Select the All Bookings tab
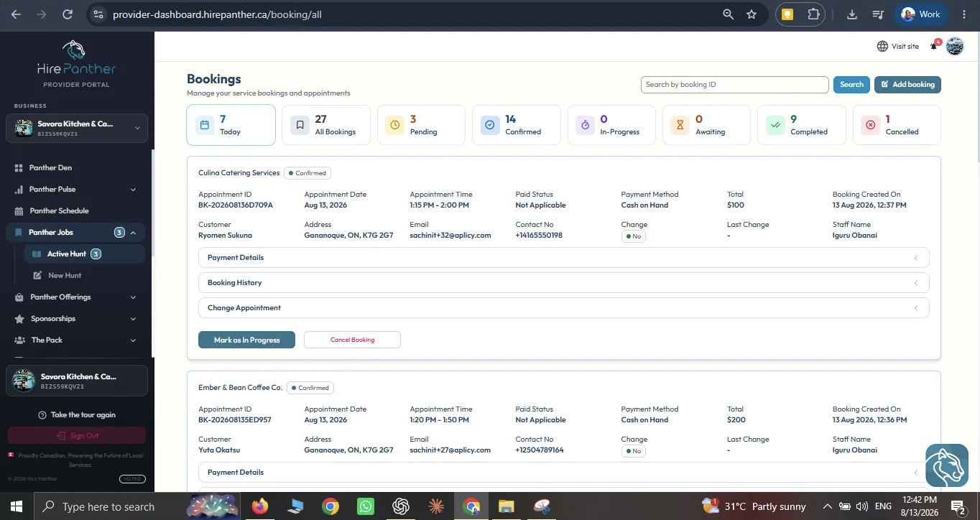This screenshot has width=980, height=520. pos(326,125)
